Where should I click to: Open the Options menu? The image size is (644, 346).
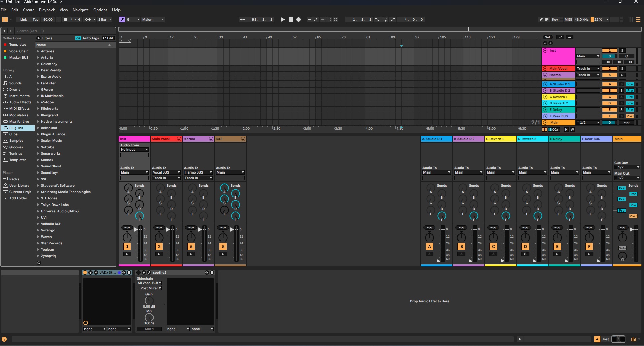(100, 10)
